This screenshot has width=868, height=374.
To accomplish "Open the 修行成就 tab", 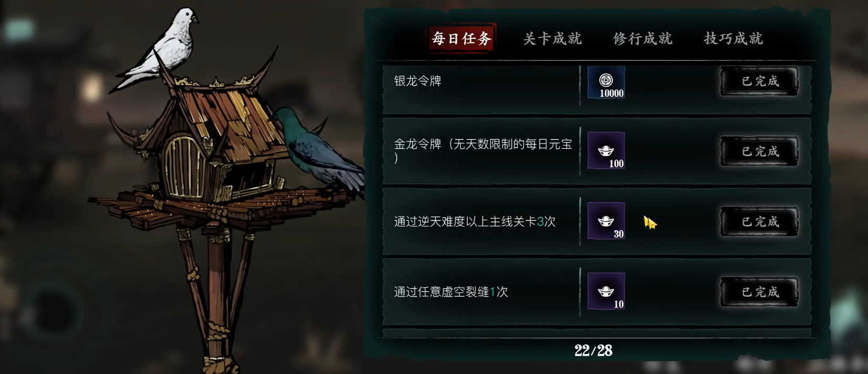I will (x=642, y=38).
